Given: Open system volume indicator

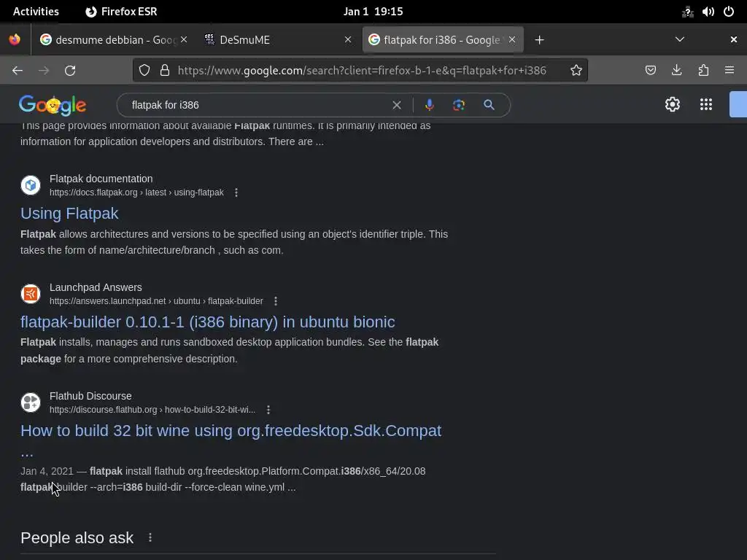Looking at the screenshot, I should click(x=708, y=12).
